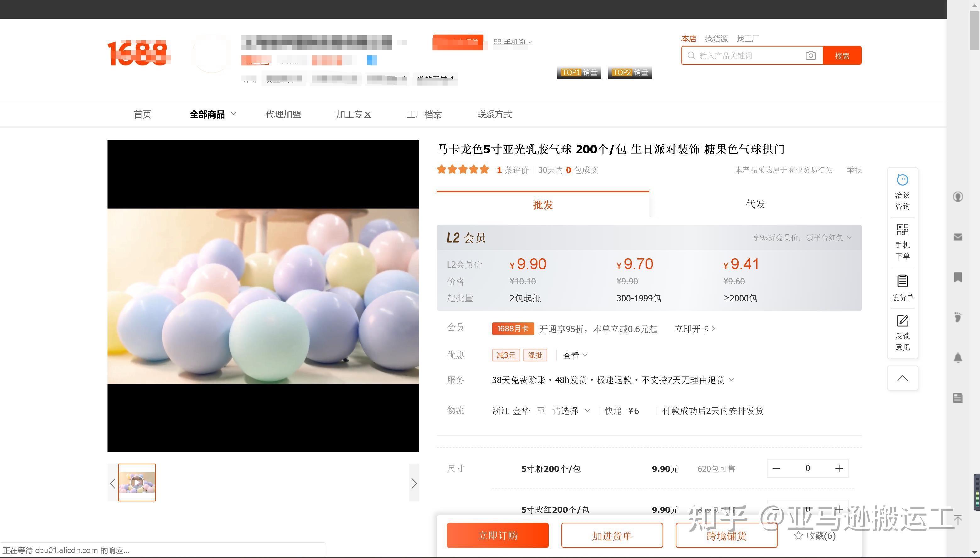Open the 请选择 destination dropdown
The image size is (980, 558).
(570, 411)
